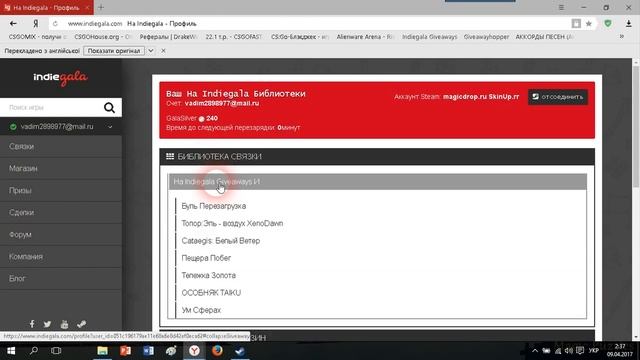Open Steam from taskbar

(x=240, y=351)
